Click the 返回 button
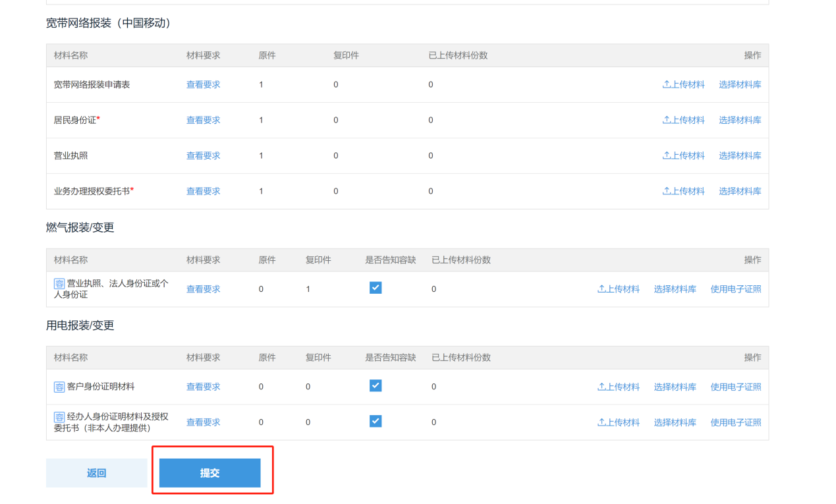The image size is (836, 504). pyautogui.click(x=97, y=473)
